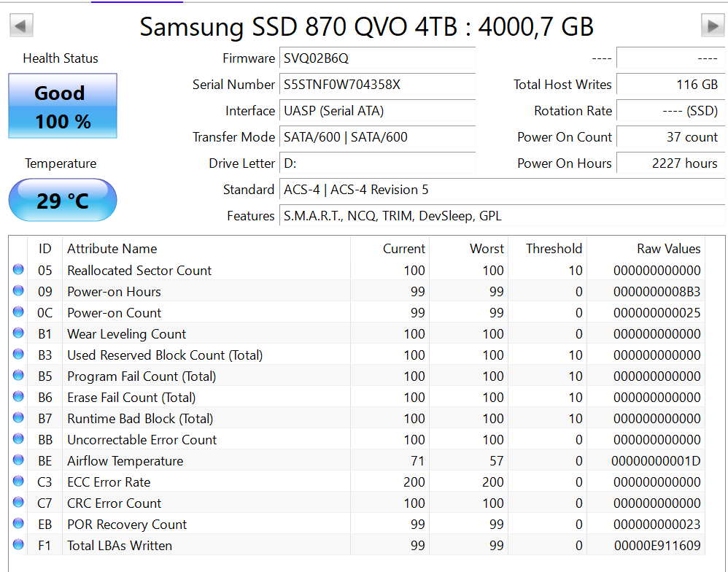Click raw value 000000000023
Screen dimensions: 728x572
(x=657, y=525)
